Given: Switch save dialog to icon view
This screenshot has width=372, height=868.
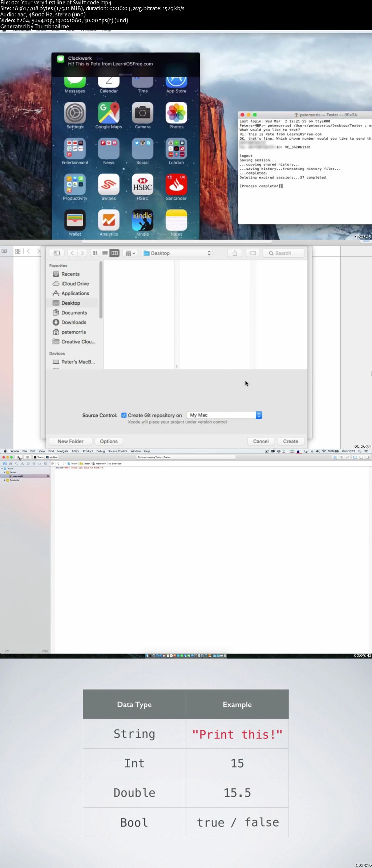Looking at the screenshot, I should (x=95, y=253).
